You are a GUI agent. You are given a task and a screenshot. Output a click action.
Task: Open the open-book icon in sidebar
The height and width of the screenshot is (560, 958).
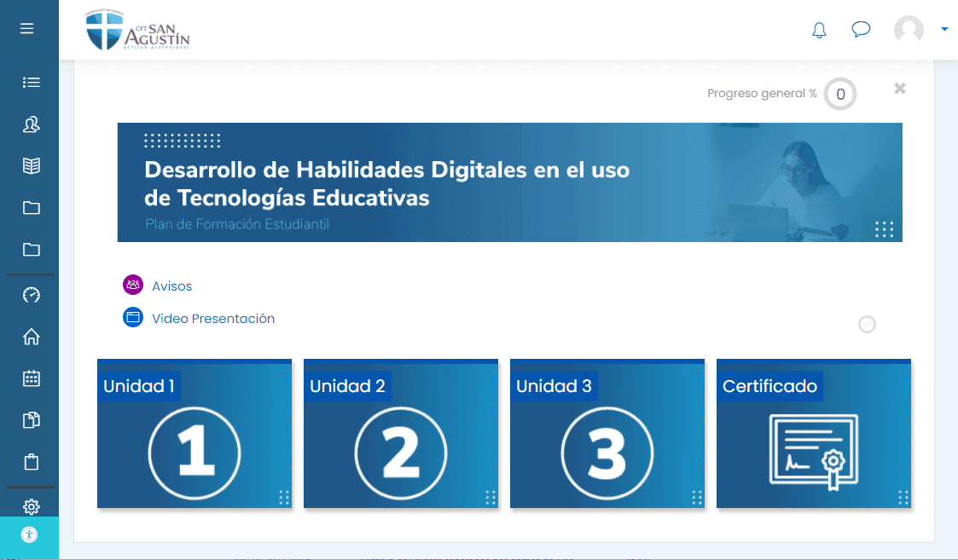point(32,166)
